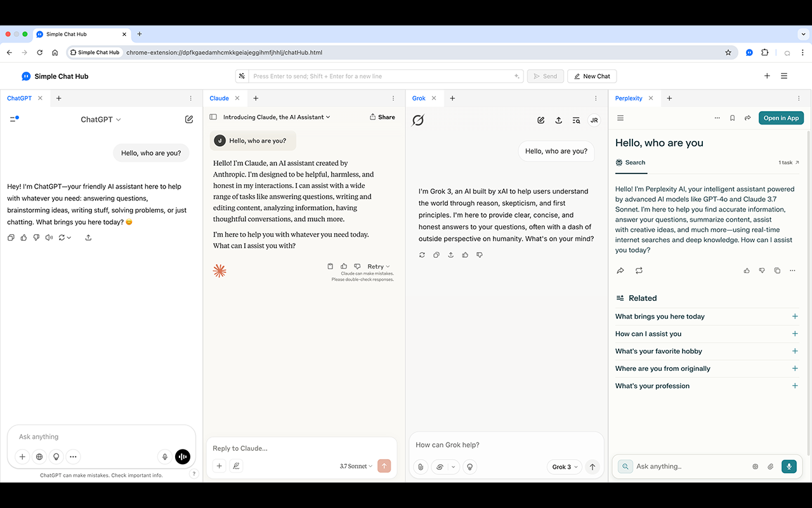Attach file with paperclip in Grok input
Screen dimensions: 812x508
click(420, 467)
